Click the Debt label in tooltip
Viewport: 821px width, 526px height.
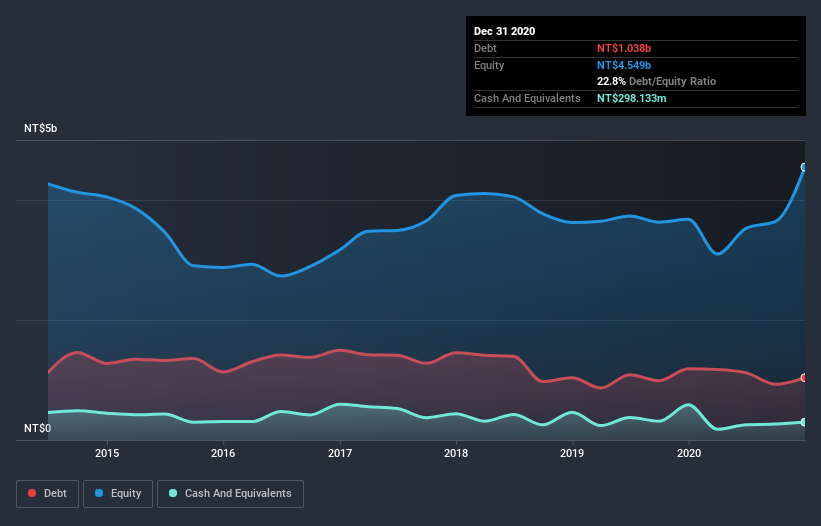485,48
